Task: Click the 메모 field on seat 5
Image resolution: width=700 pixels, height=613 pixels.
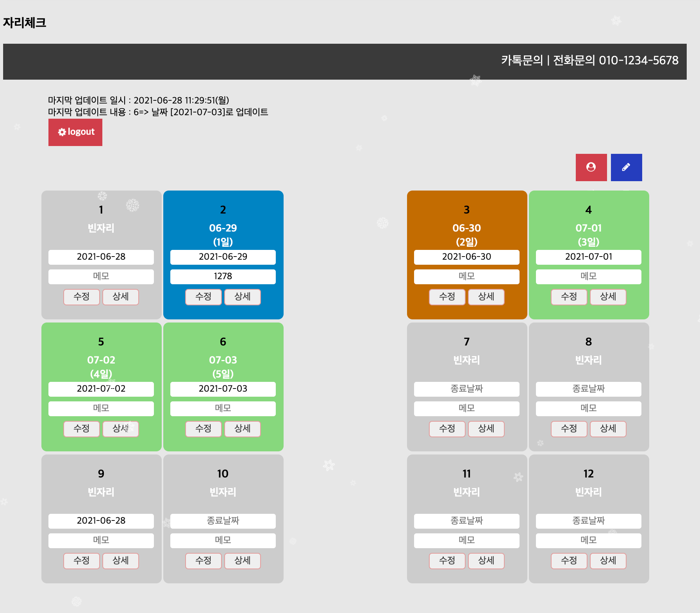Action: (x=101, y=408)
